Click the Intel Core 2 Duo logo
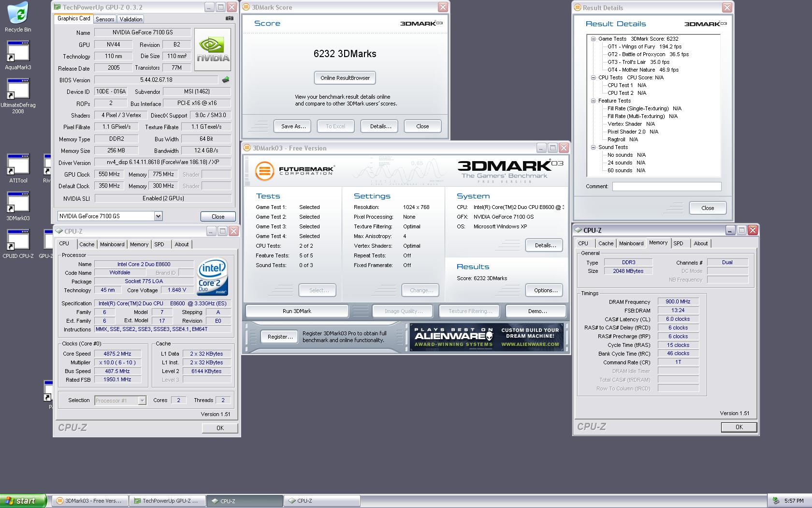 click(x=213, y=277)
